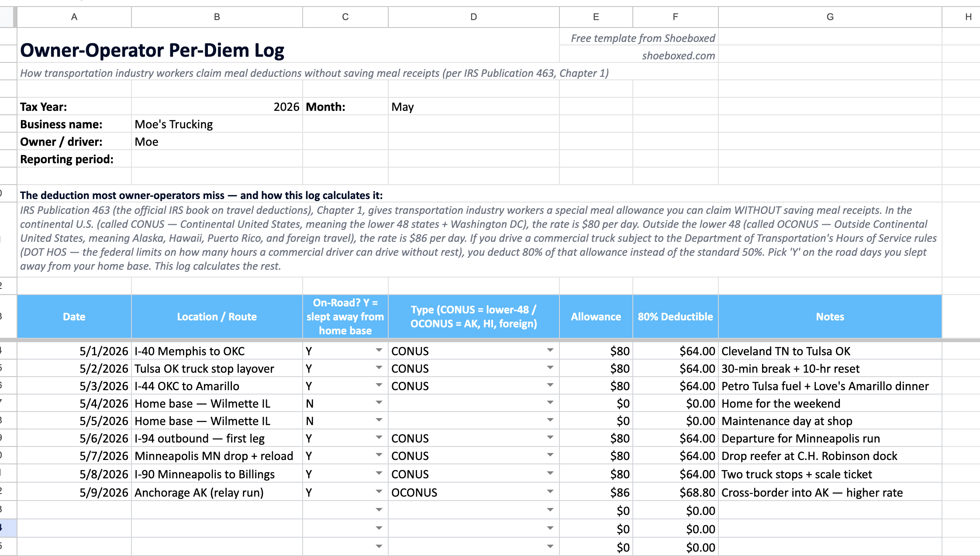Click the shoeboxed.com cell
This screenshot has height=556, width=980.
coord(639,54)
